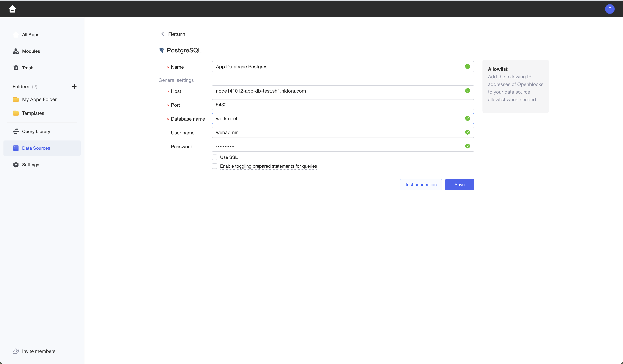Click the Test connection button
623x364 pixels.
coord(421,185)
